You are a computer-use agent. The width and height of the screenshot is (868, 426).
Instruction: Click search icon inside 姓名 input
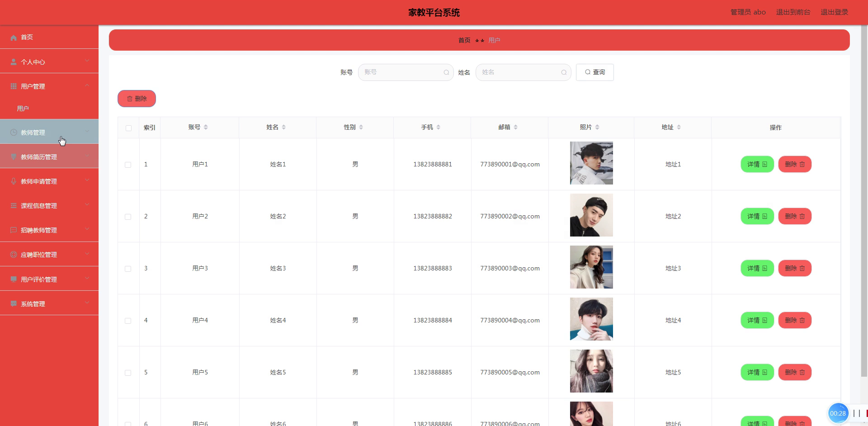[564, 72]
